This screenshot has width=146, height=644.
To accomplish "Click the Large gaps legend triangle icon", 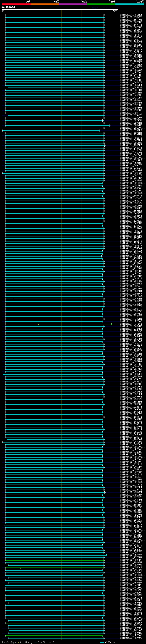I will point(19,642).
